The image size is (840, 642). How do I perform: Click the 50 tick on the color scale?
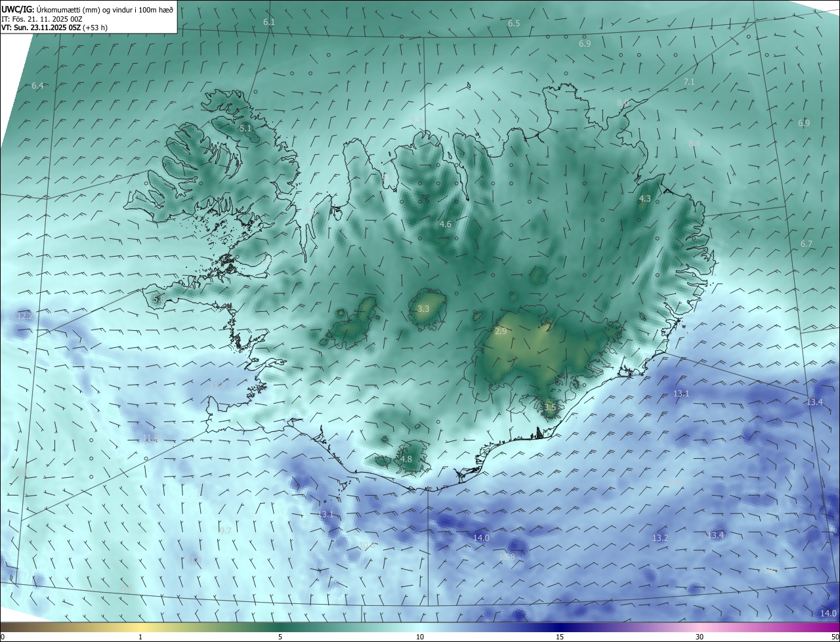835,637
